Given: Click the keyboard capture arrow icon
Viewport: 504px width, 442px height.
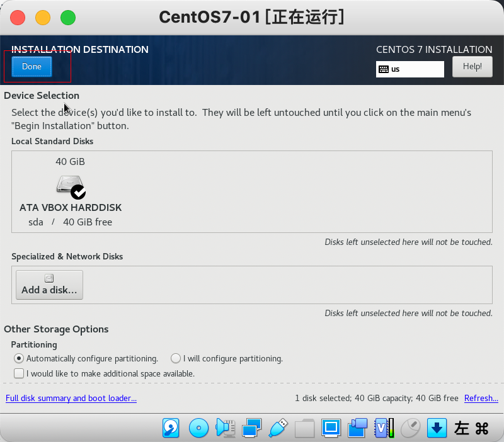Looking at the screenshot, I should 437,428.
